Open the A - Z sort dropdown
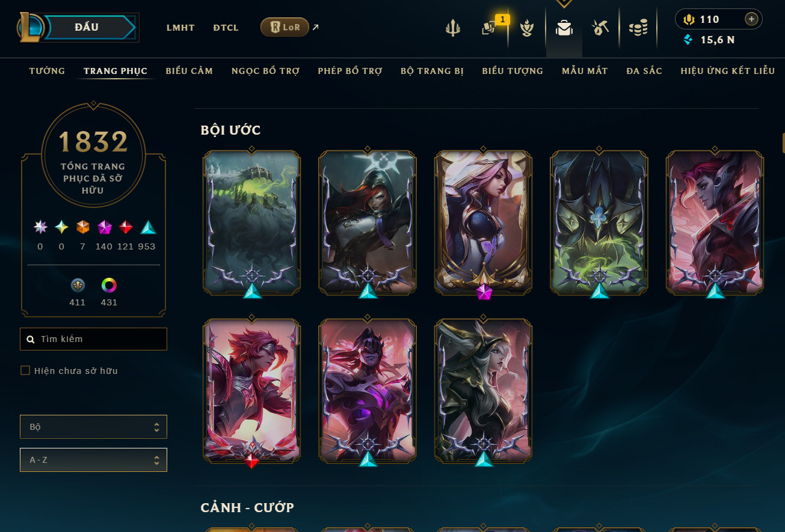Image resolution: width=785 pixels, height=532 pixels. pyautogui.click(x=93, y=460)
